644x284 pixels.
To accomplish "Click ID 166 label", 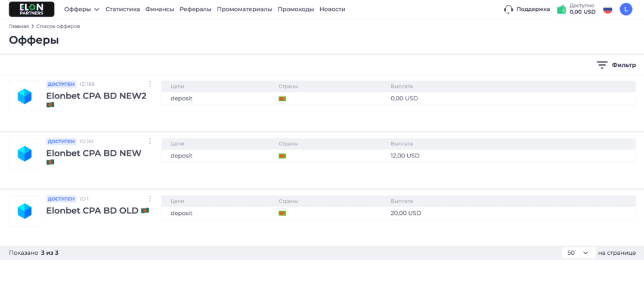I will [87, 84].
